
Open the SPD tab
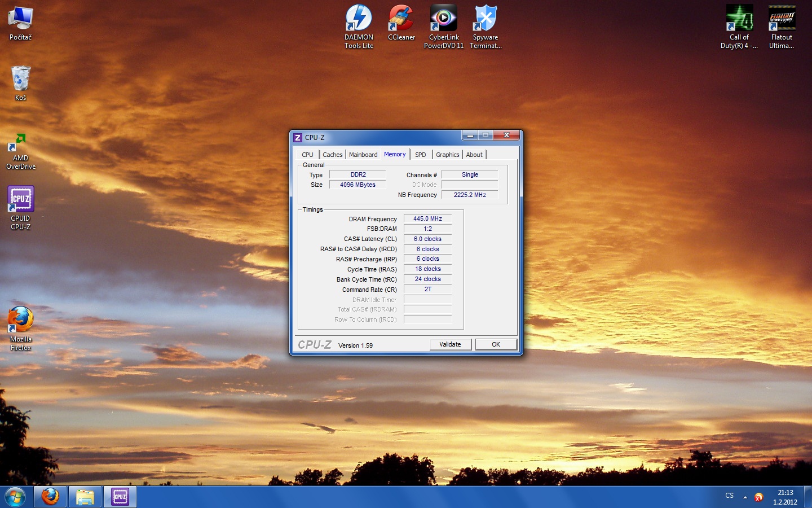[x=421, y=155]
